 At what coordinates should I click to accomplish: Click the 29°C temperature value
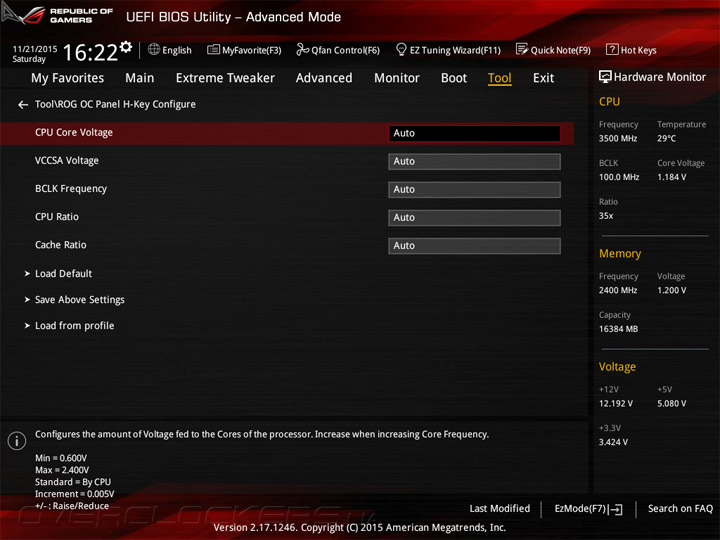(x=666, y=138)
